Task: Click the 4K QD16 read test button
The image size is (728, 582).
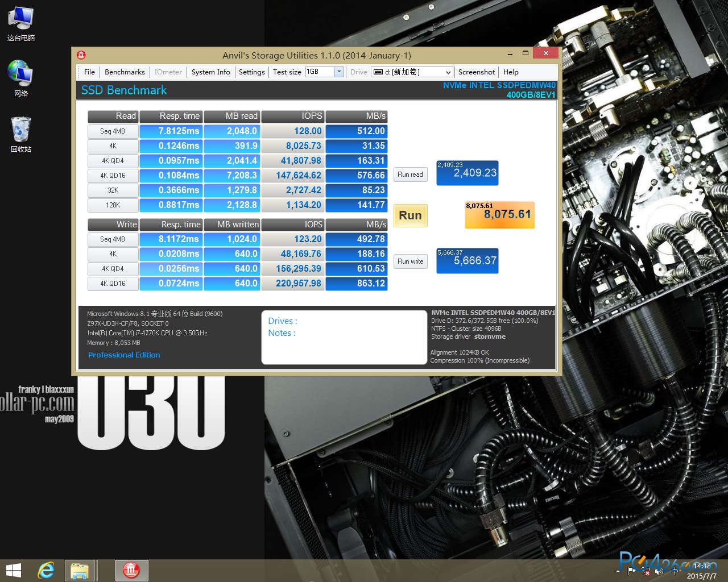Action: coord(113,176)
